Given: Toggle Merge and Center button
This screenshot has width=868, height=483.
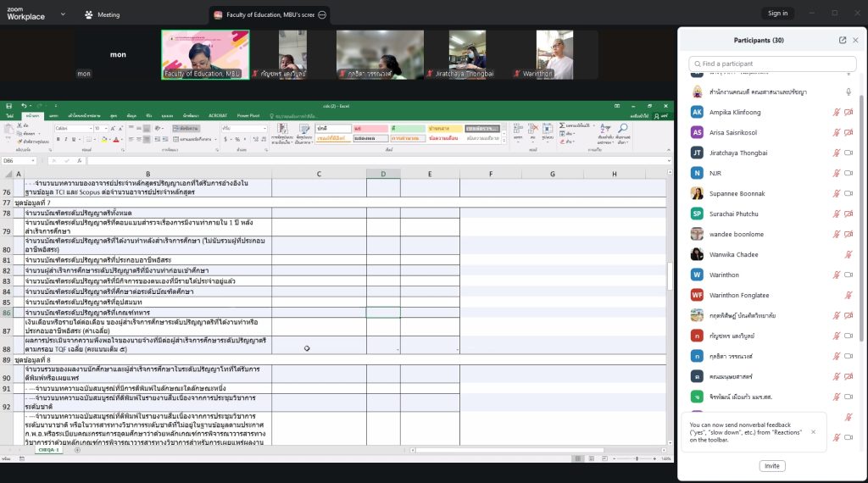Looking at the screenshot, I should point(194,140).
